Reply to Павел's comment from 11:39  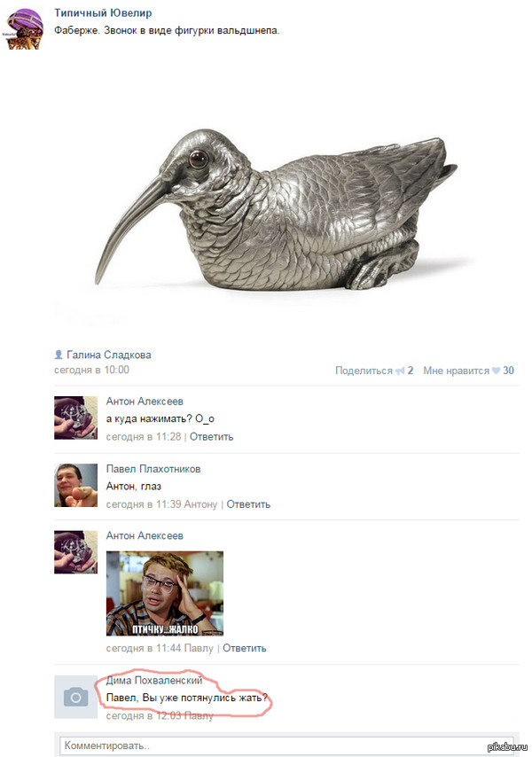[x=248, y=504]
